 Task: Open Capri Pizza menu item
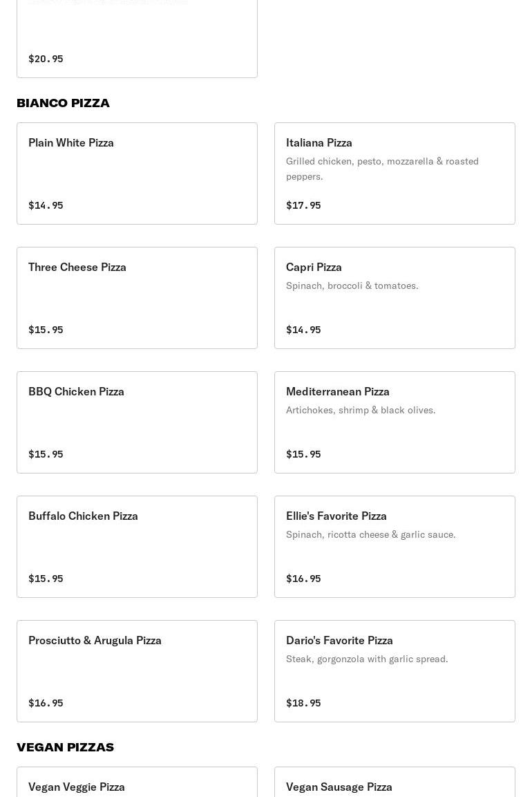[395, 297]
